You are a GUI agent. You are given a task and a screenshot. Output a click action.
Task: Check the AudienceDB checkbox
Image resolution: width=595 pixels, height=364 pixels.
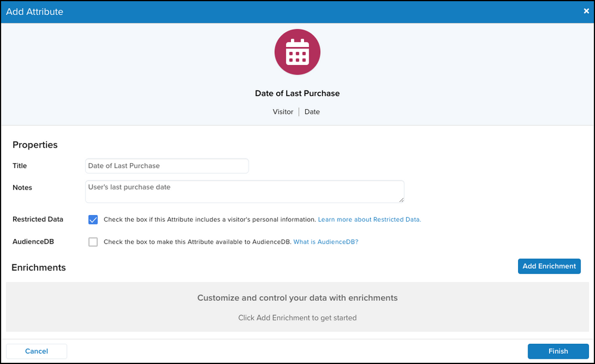[x=93, y=242]
